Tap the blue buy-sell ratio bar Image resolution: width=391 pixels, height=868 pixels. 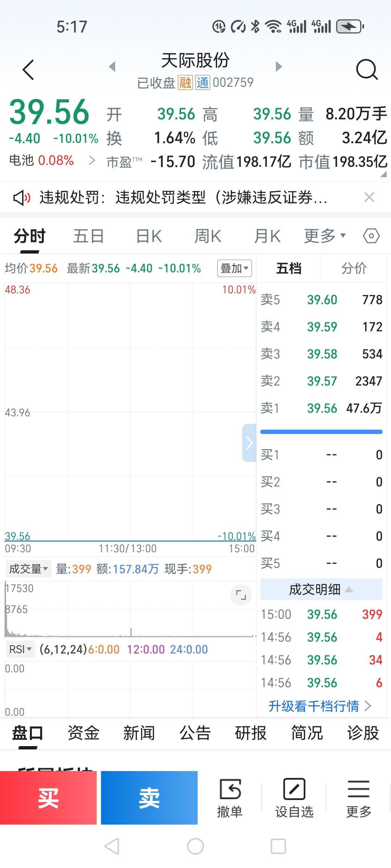(x=321, y=432)
